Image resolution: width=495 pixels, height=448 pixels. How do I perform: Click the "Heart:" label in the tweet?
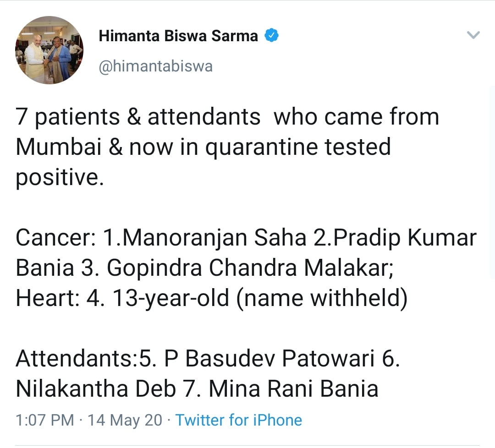tap(48, 298)
